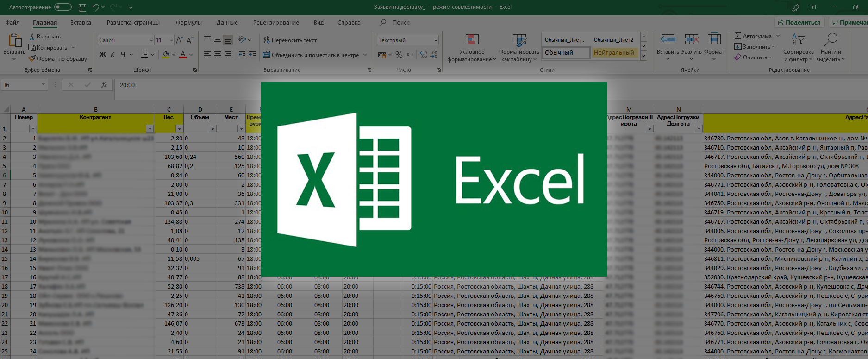Toggle underline Ч formatting
The width and height of the screenshot is (868, 359).
point(123,55)
